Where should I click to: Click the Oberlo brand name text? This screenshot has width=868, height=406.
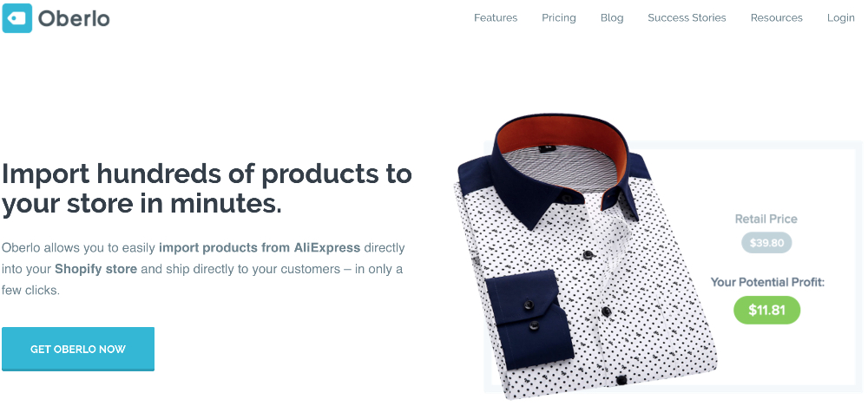tap(74, 19)
